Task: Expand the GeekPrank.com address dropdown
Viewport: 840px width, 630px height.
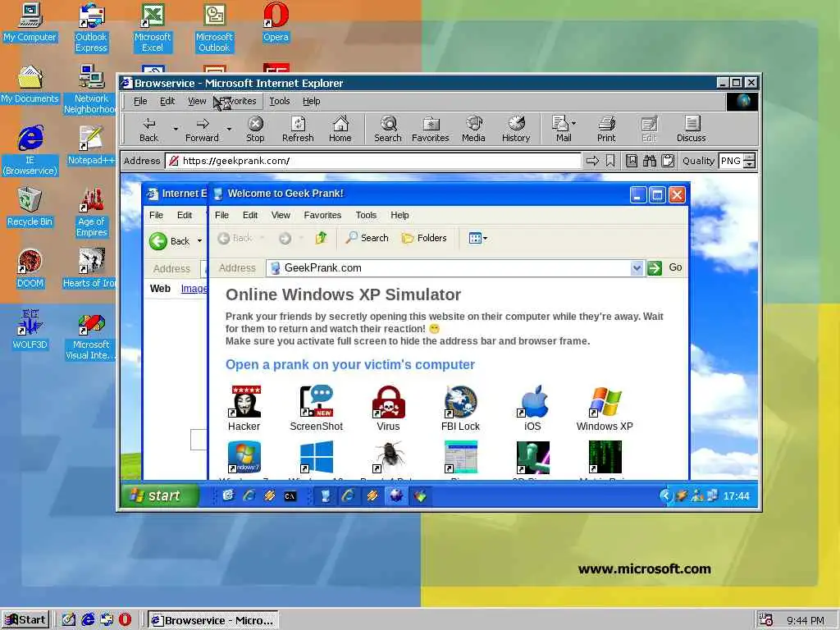Action: 637,268
